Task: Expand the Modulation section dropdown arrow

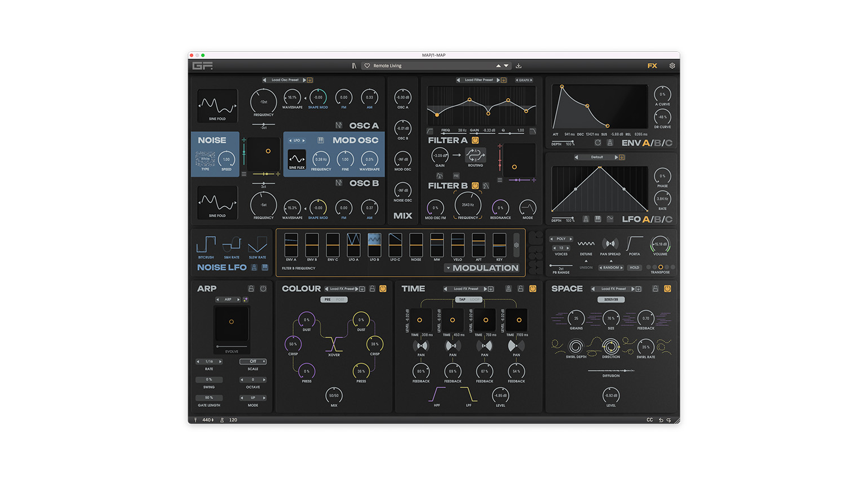Action: click(x=448, y=268)
